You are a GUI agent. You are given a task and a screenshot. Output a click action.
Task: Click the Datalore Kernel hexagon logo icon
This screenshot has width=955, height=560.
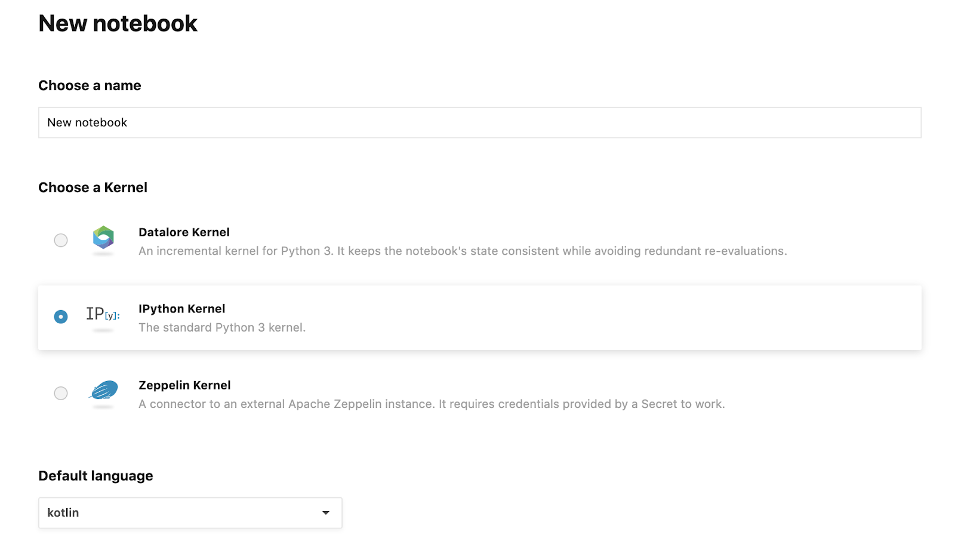coord(103,237)
